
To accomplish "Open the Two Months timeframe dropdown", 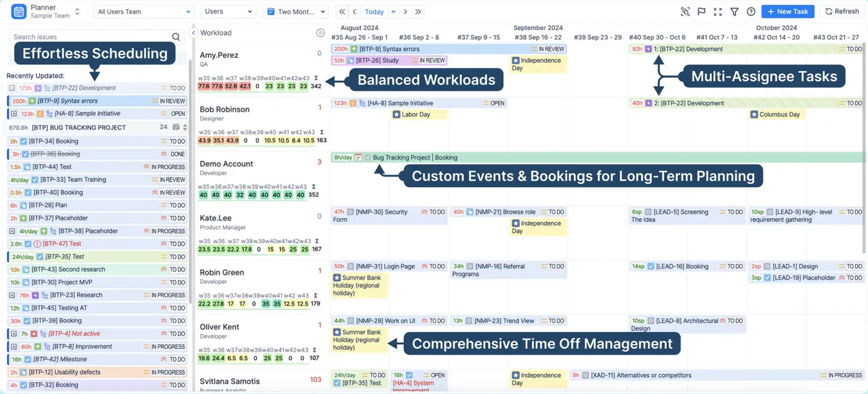I will pyautogui.click(x=296, y=11).
